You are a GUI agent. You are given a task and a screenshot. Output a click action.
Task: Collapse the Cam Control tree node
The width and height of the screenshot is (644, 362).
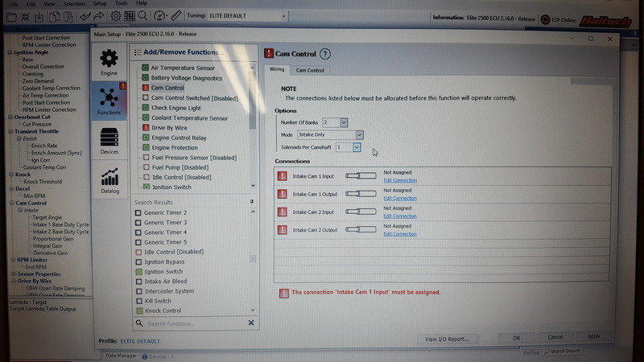coord(12,204)
